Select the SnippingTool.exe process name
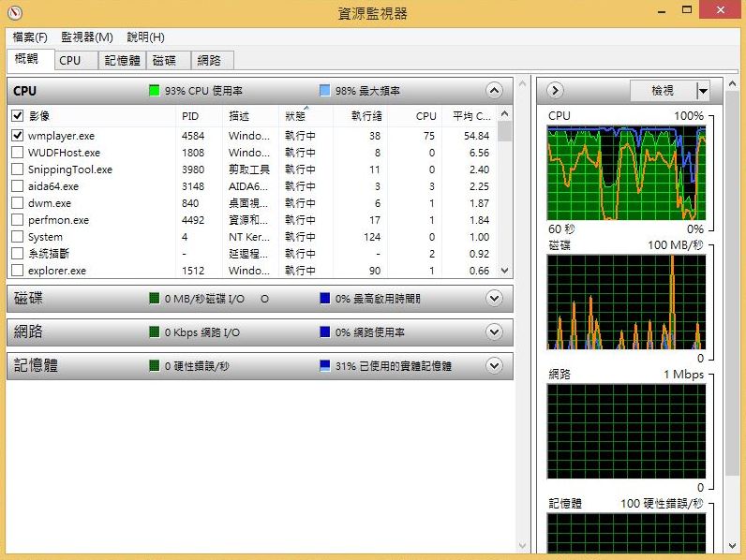 coord(70,169)
